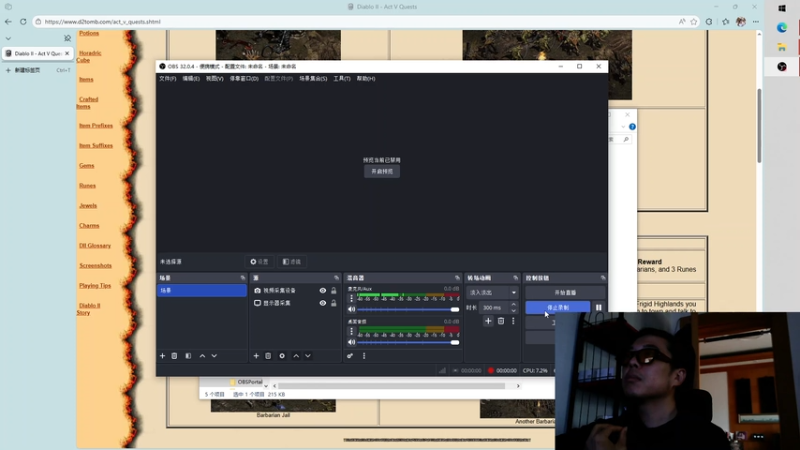
Task: Open the Runes sidebar link
Action: point(87,186)
